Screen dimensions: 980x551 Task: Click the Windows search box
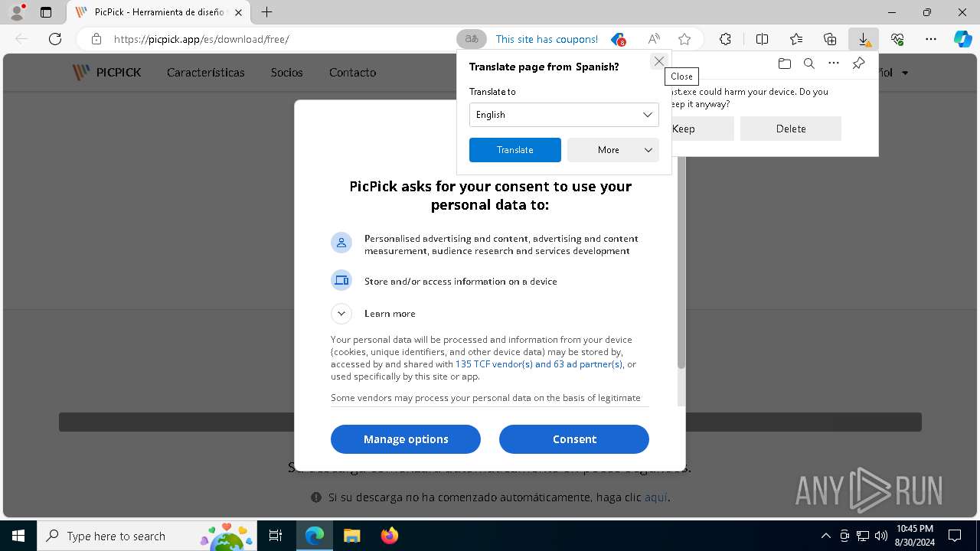(146, 536)
